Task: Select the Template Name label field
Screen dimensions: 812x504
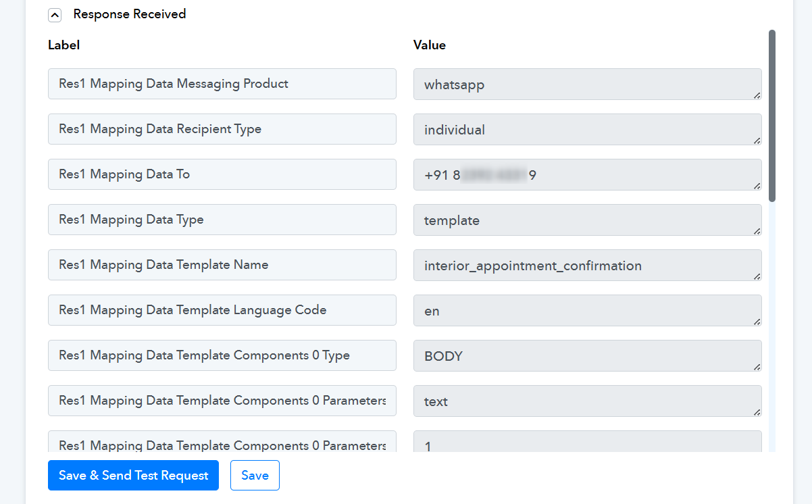Action: click(222, 265)
